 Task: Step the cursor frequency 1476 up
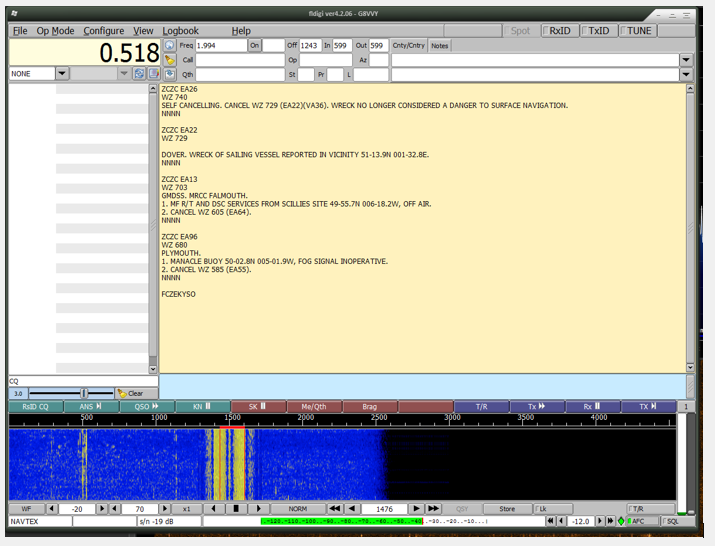[x=416, y=509]
